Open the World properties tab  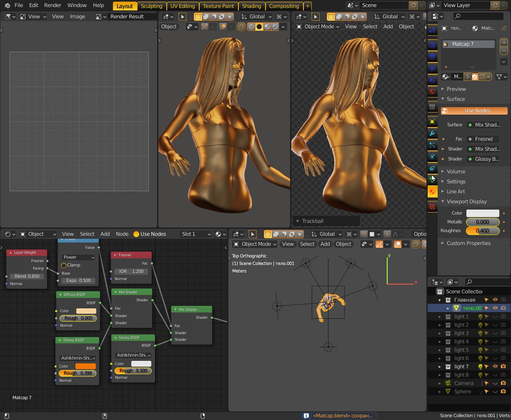tap(432, 92)
